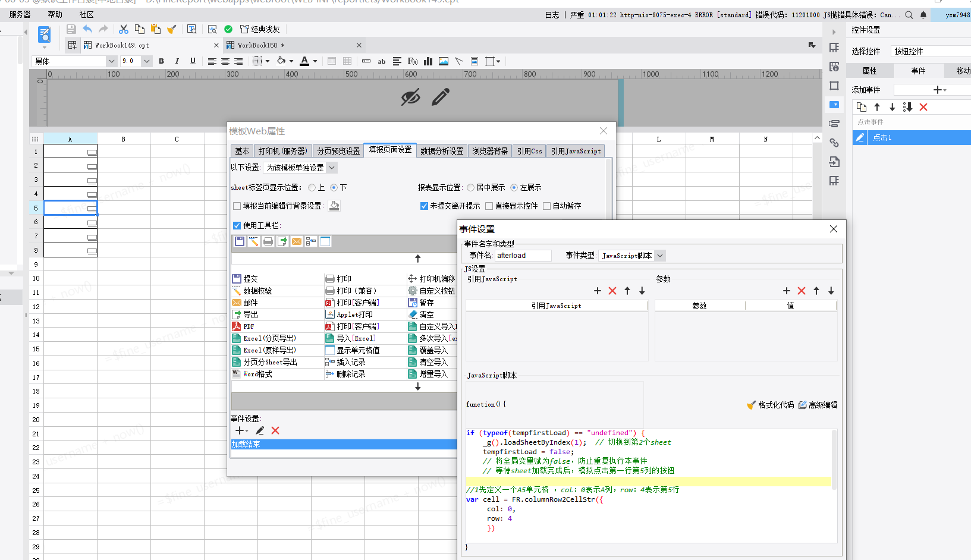
Task: Select 下 for sheet tab position
Action: pyautogui.click(x=334, y=187)
